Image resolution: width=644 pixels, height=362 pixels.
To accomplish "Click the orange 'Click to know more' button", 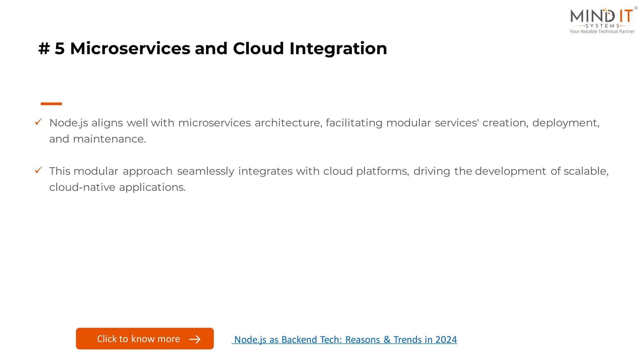I will (x=145, y=338).
